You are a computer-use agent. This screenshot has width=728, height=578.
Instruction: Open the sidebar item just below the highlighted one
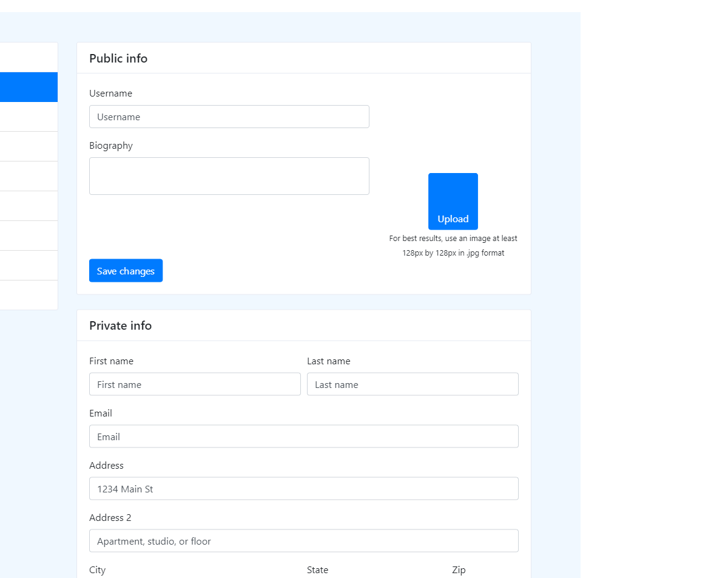[29, 117]
